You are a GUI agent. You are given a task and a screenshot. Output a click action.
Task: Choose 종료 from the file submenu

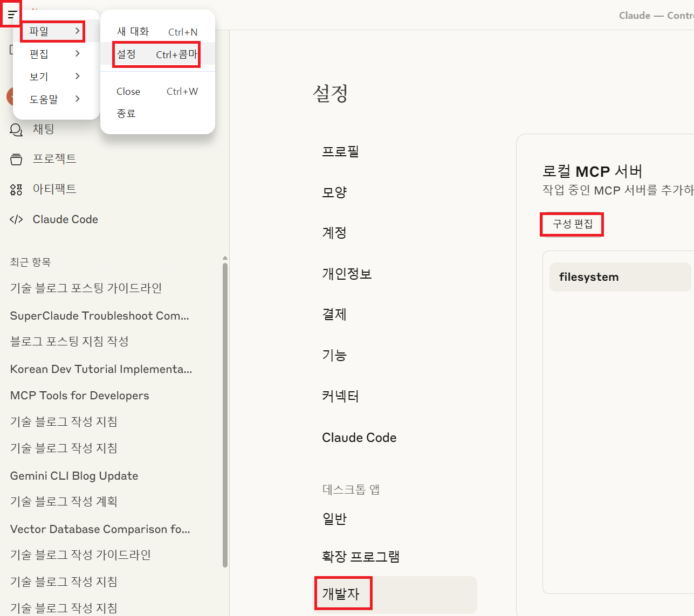[157, 114]
